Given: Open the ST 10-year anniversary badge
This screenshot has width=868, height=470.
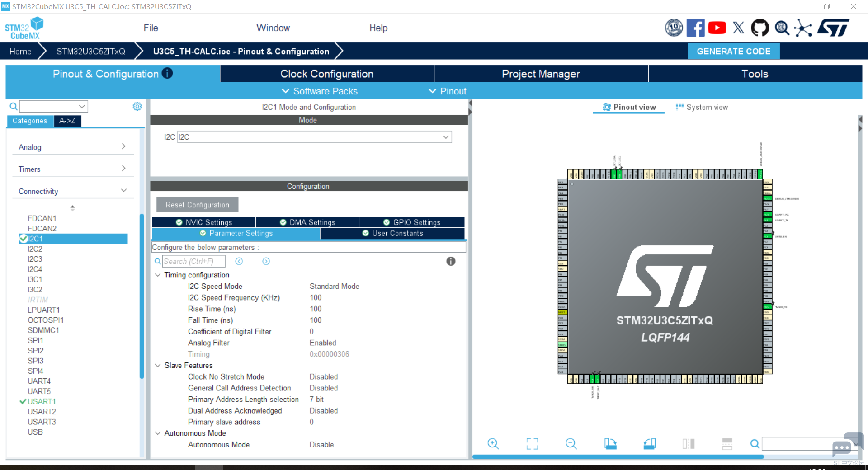Looking at the screenshot, I should point(674,28).
